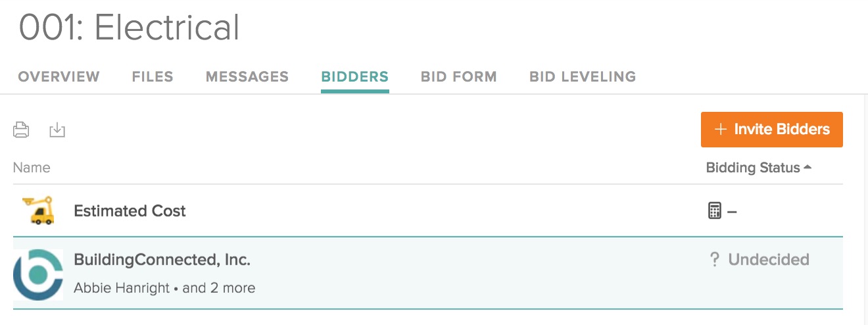Screen dimensions: 868x325
Task: Toggle the Bidding Status sort arrow
Action: (808, 168)
